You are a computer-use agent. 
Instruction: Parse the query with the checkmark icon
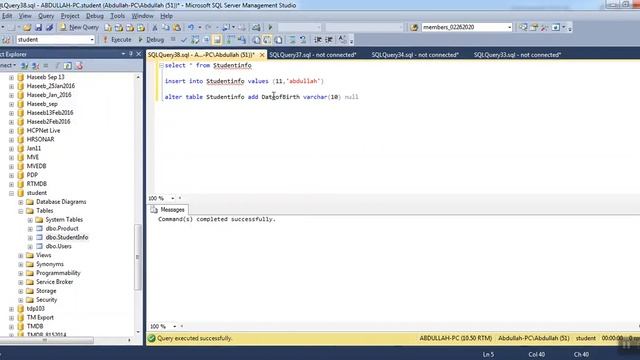coord(184,40)
